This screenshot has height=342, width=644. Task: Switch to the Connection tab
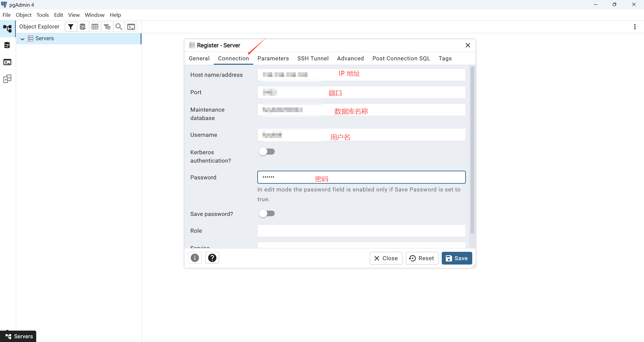[233, 58]
